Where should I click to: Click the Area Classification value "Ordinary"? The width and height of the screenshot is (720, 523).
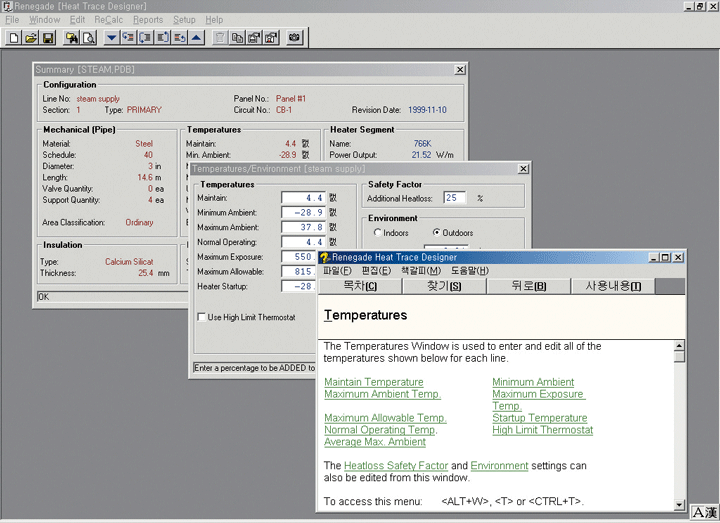pyautogui.click(x=139, y=222)
